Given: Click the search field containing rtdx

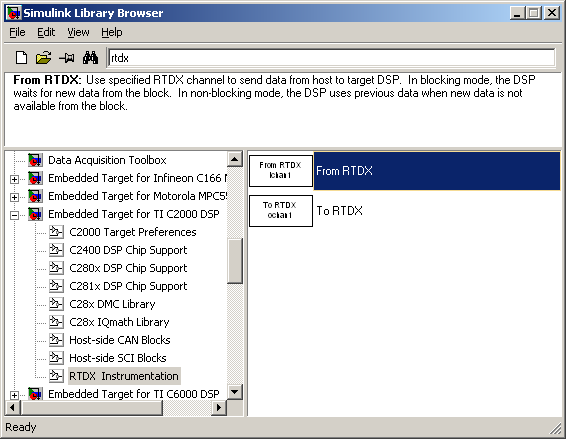Looking at the screenshot, I should (x=331, y=58).
